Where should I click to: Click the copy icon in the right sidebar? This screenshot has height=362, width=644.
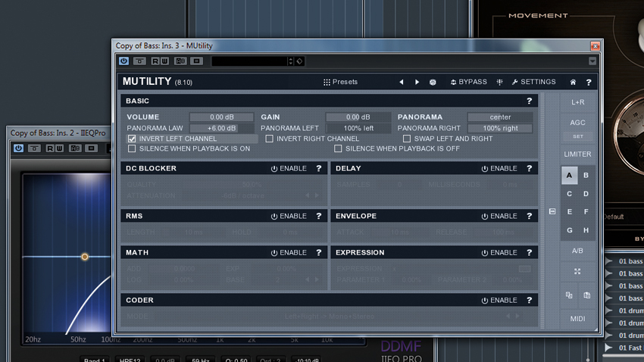coord(569,295)
